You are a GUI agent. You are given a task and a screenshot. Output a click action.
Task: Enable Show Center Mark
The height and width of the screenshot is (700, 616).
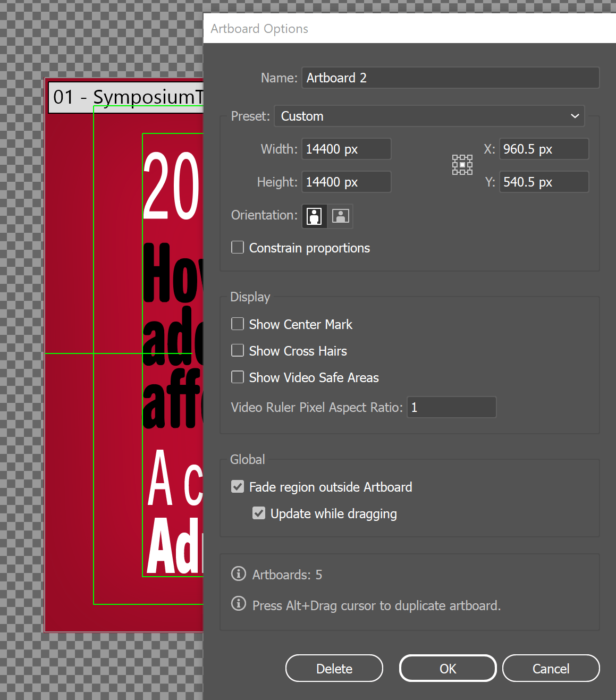coord(237,324)
